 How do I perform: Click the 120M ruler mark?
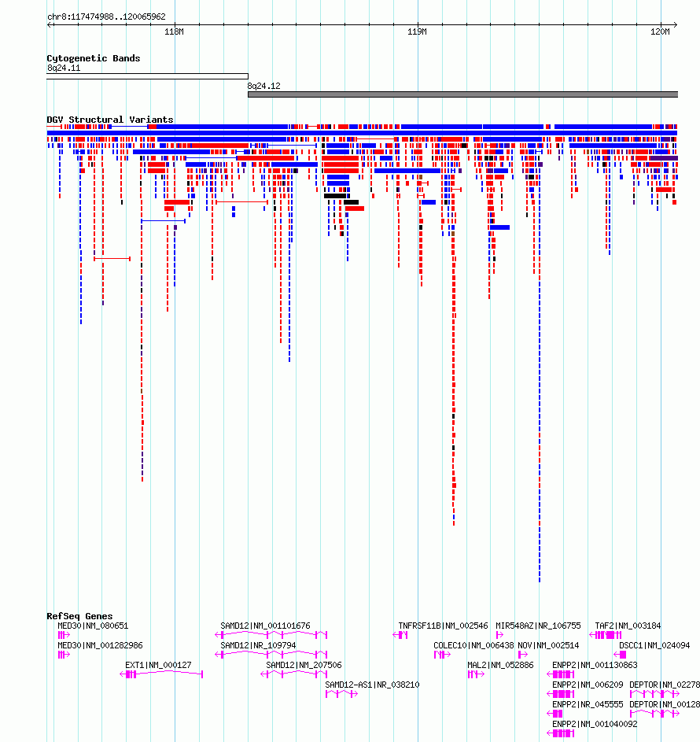point(660,31)
